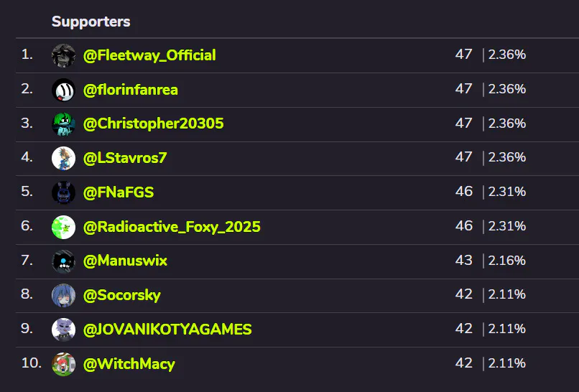Open WitchMacy's avatar thumbnail

coord(63,364)
